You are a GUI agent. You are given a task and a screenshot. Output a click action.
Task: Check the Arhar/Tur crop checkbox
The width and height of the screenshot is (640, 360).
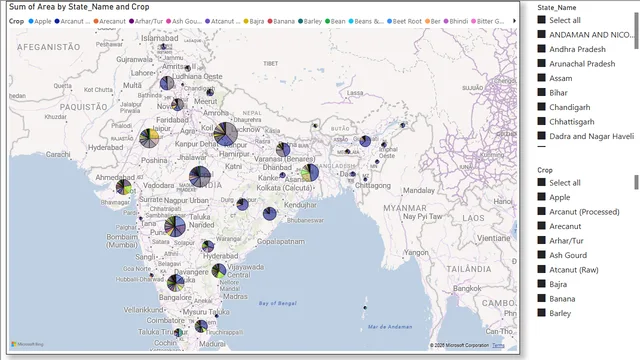[542, 240]
